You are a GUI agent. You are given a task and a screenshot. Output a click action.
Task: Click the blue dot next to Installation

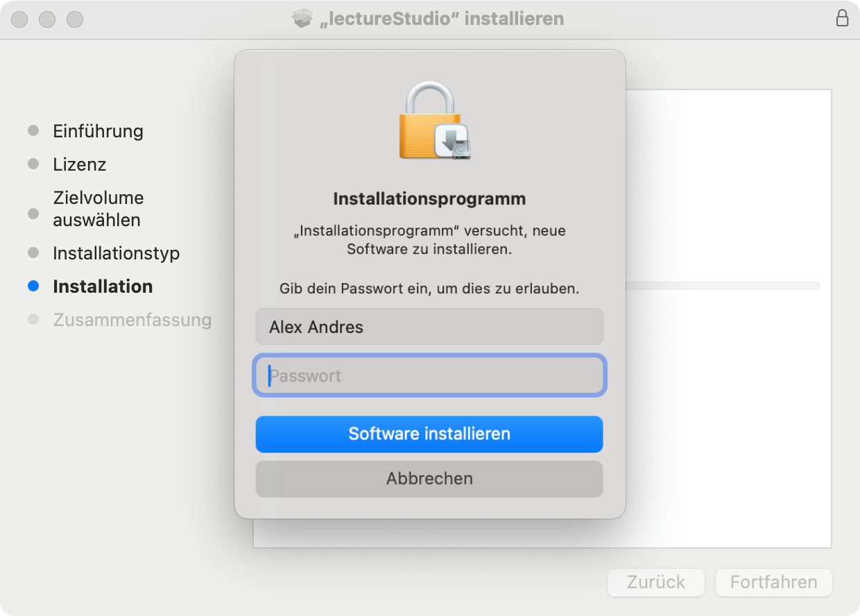(33, 286)
